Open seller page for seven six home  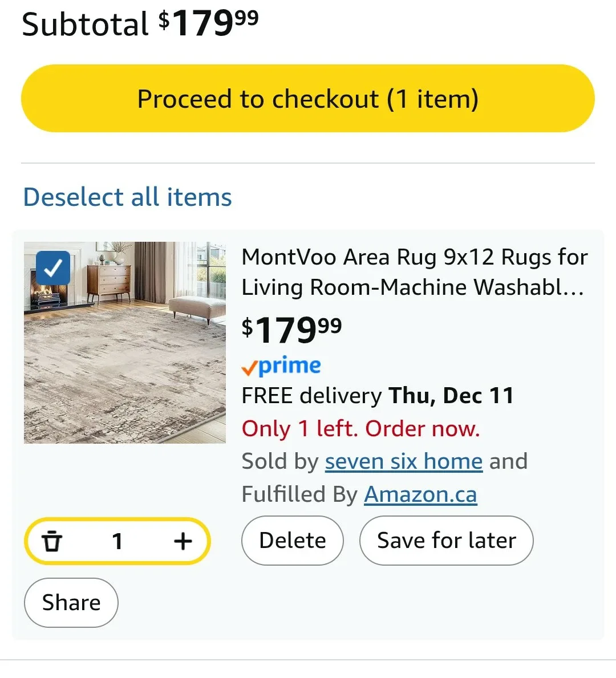(403, 461)
